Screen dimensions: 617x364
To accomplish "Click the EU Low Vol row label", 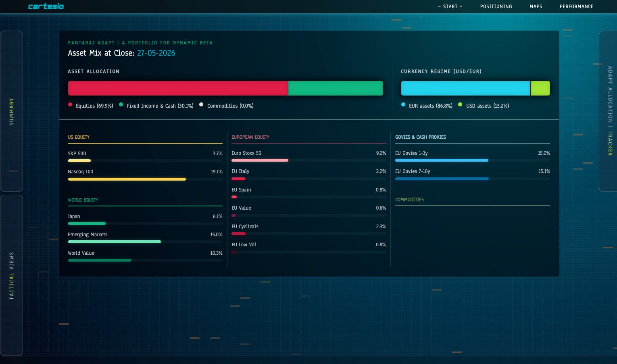I will click(244, 245).
